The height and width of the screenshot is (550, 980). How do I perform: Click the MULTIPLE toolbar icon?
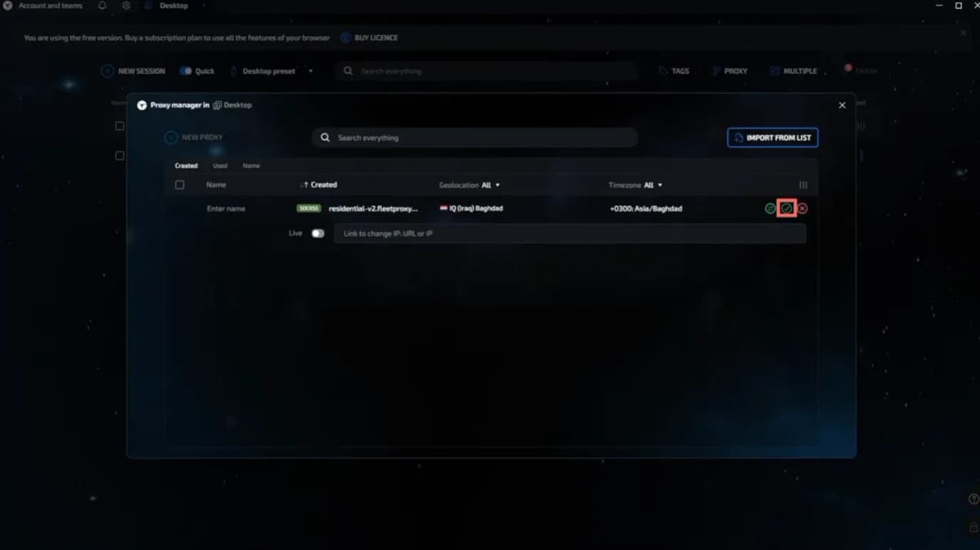point(793,71)
